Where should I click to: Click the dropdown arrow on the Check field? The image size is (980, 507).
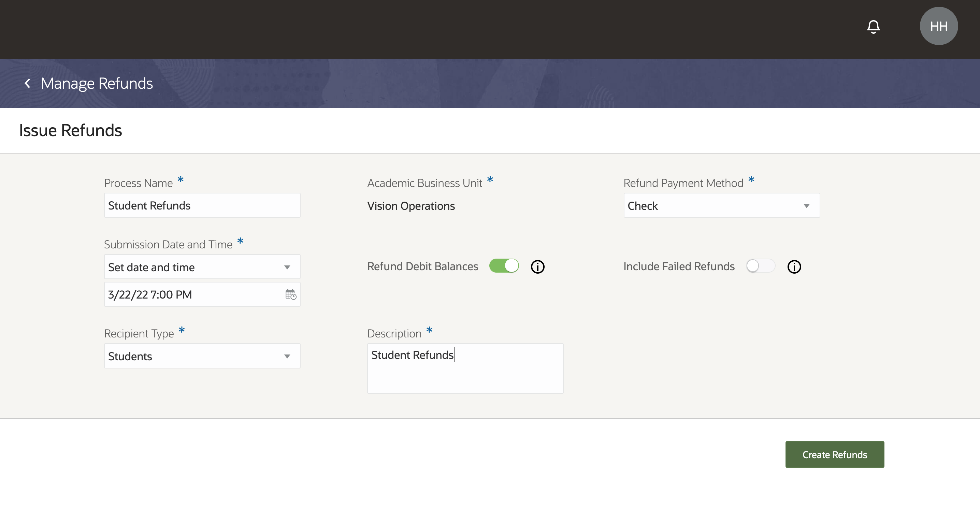pos(807,206)
